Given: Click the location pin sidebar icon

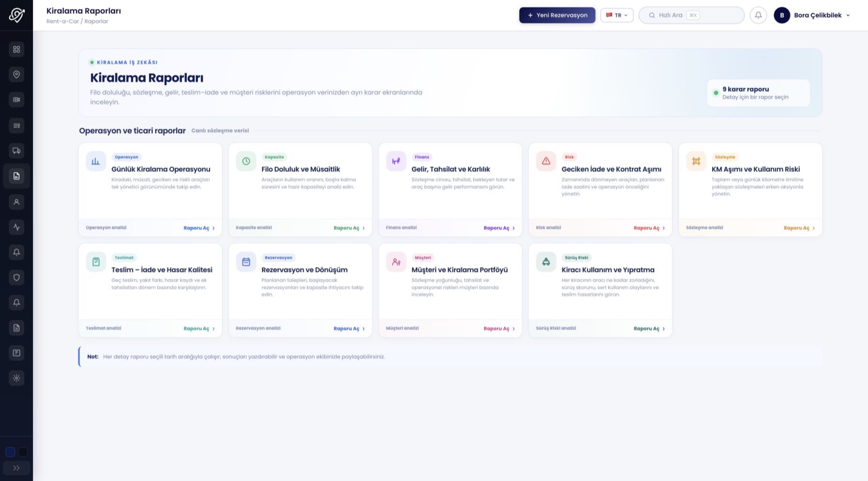Looking at the screenshot, I should click(x=16, y=74).
